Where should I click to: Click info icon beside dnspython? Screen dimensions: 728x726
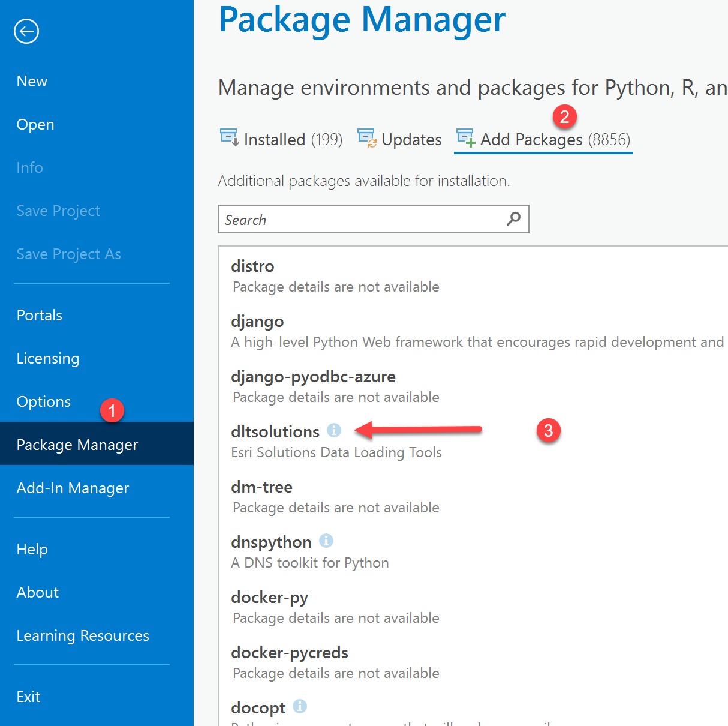(326, 541)
